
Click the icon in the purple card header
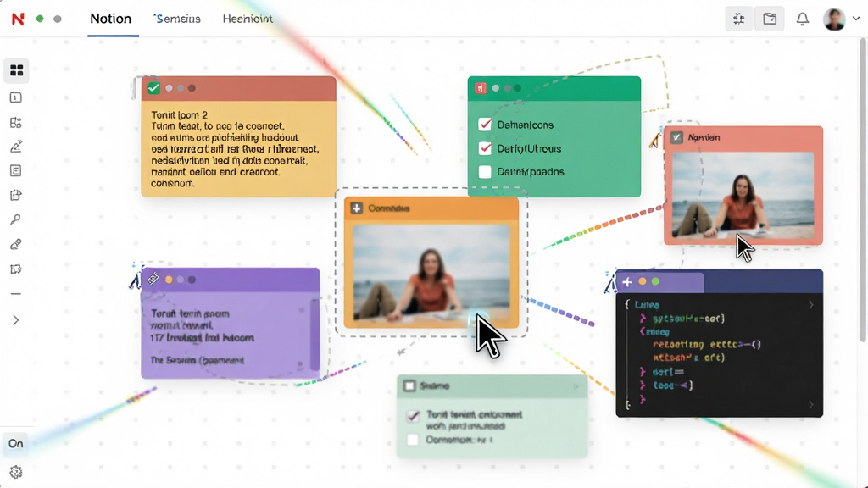pos(153,280)
